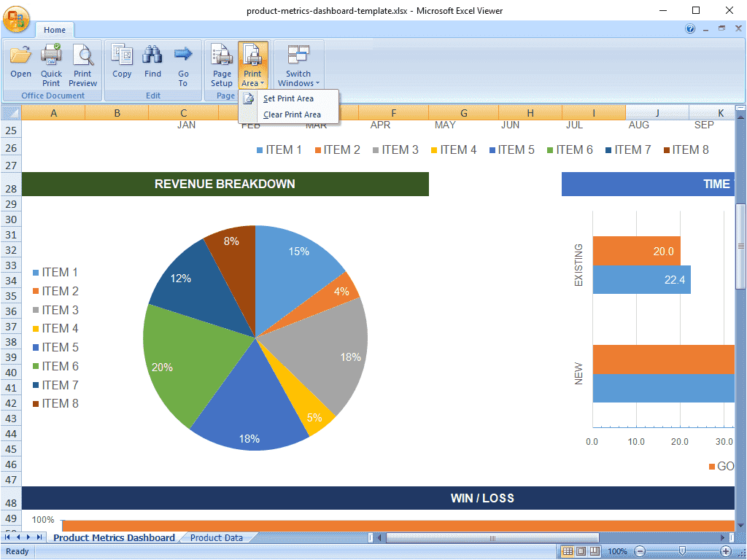Go to the next sheet tab arrow
Image resolution: width=747 pixels, height=560 pixels.
point(28,537)
